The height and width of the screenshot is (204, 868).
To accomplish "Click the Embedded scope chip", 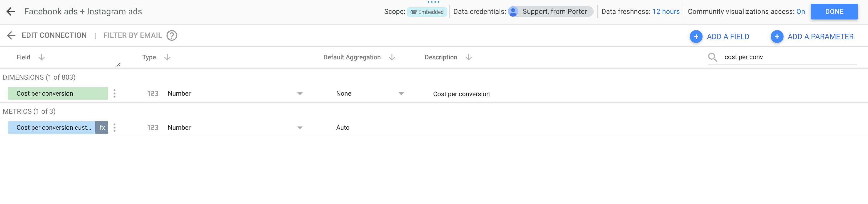I will (427, 12).
